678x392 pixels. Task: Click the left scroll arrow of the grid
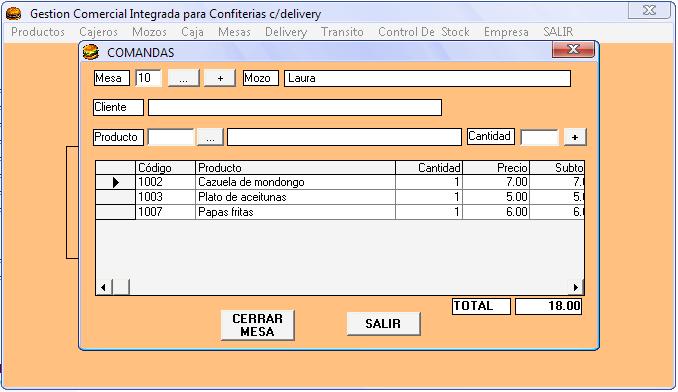[x=103, y=287]
